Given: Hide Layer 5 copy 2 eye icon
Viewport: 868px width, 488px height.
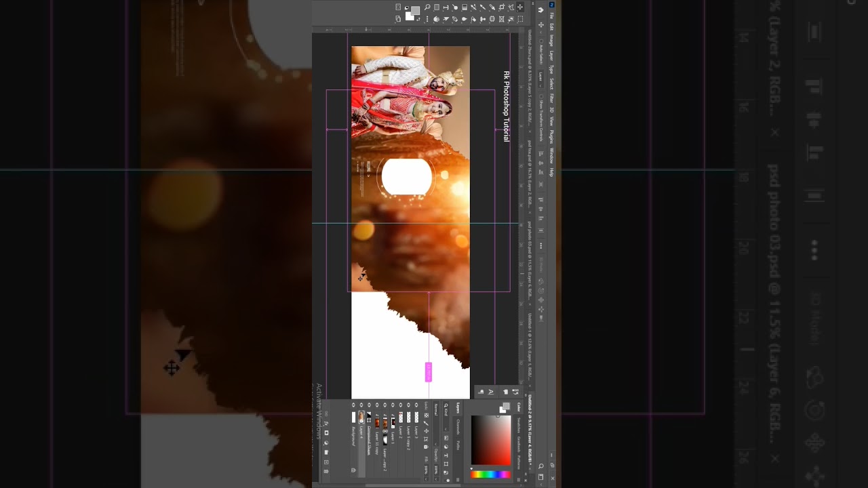Looking at the screenshot, I should pos(408,405).
